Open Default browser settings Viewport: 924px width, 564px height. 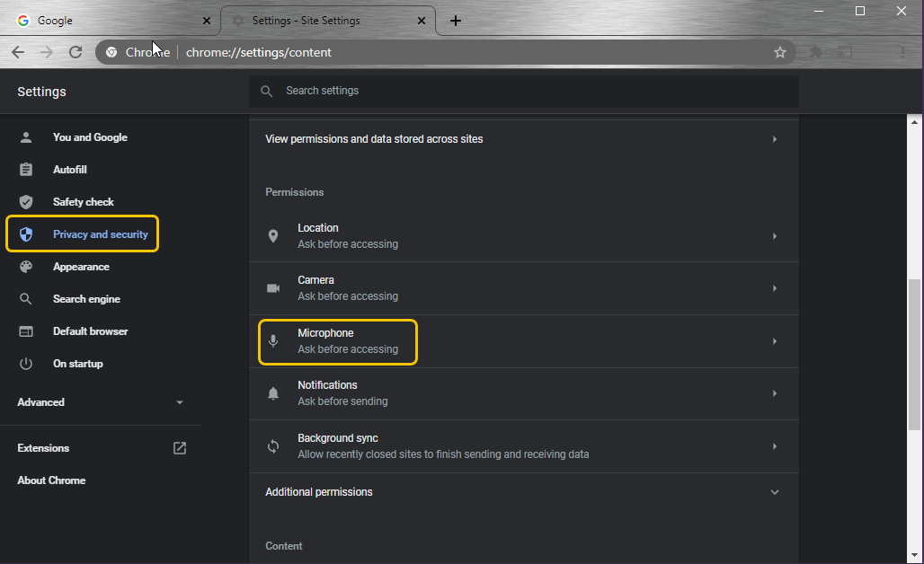click(90, 331)
